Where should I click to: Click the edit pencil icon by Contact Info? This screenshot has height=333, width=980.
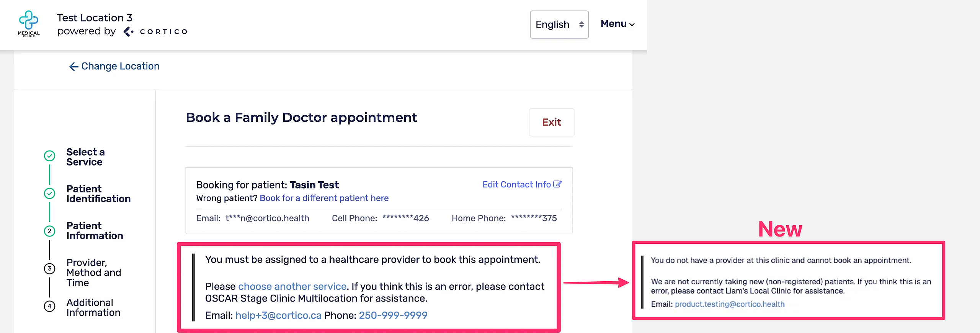coord(557,184)
